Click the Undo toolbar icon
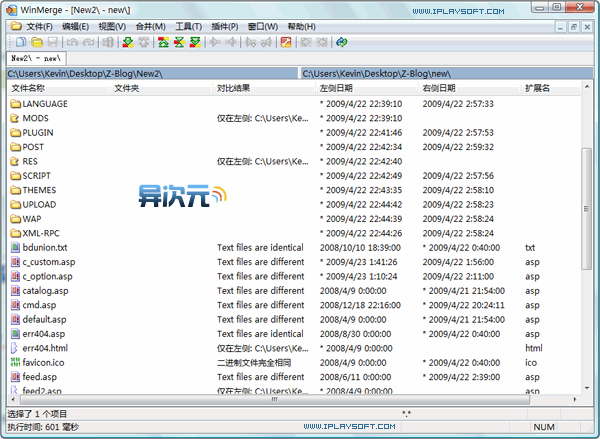 click(72, 42)
